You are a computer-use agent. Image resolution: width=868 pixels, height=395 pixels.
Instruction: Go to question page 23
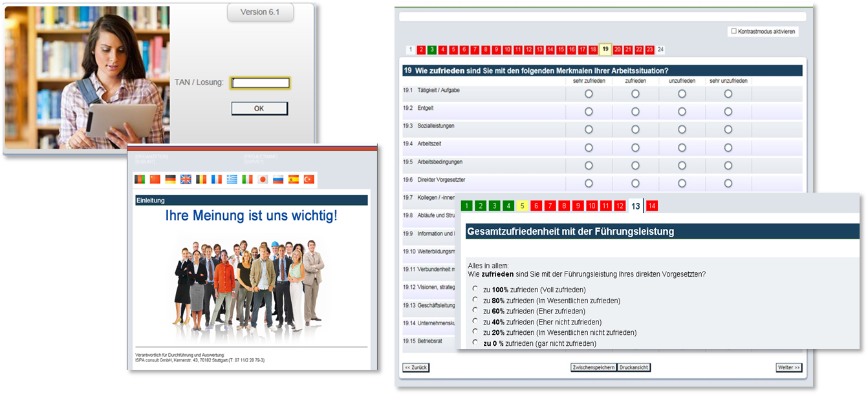point(649,50)
